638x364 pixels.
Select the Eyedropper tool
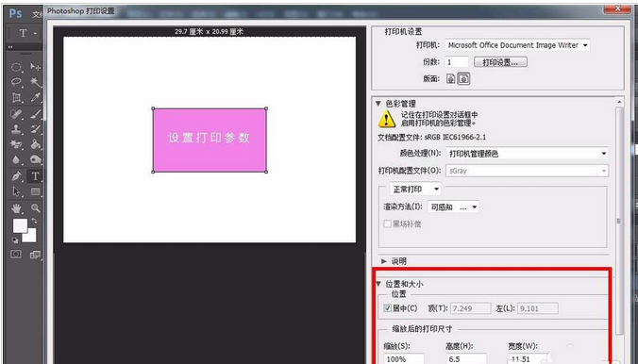point(36,98)
